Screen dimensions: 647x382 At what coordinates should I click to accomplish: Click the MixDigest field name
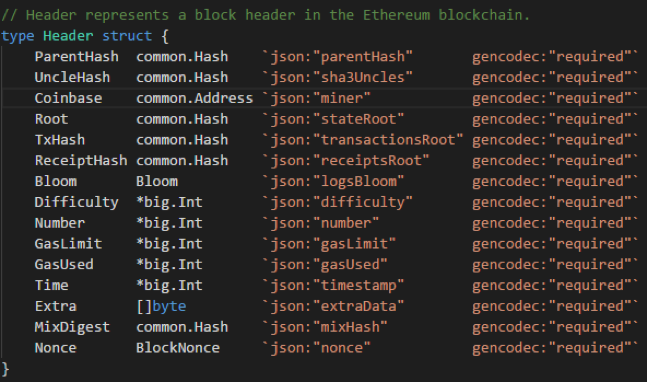72,327
